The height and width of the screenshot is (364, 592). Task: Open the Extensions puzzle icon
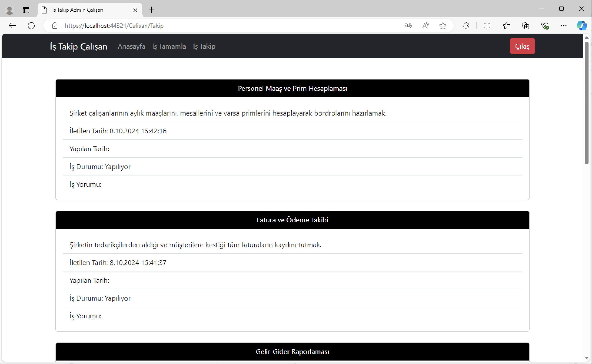click(x=466, y=25)
